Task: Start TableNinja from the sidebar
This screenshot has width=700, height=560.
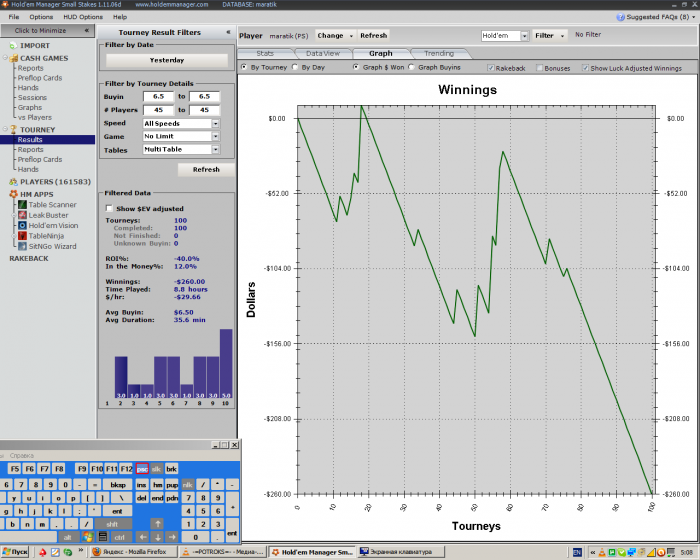Action: click(46, 235)
